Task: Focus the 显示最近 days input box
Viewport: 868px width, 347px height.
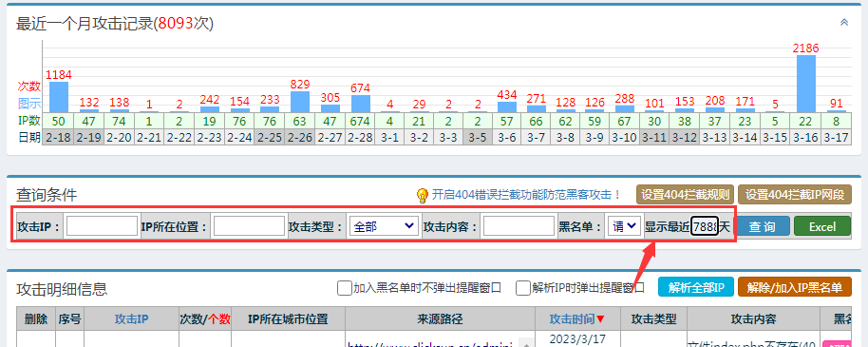Action: coord(704,226)
